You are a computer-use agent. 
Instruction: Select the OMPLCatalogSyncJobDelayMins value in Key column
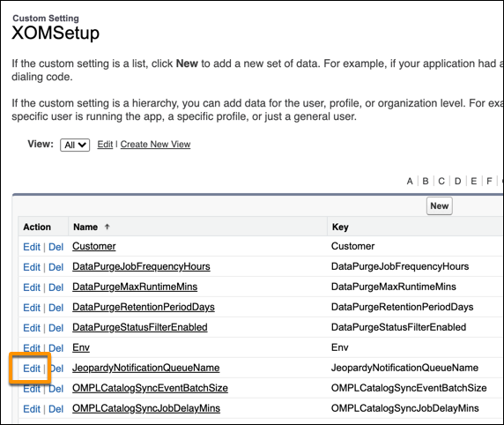pos(405,408)
